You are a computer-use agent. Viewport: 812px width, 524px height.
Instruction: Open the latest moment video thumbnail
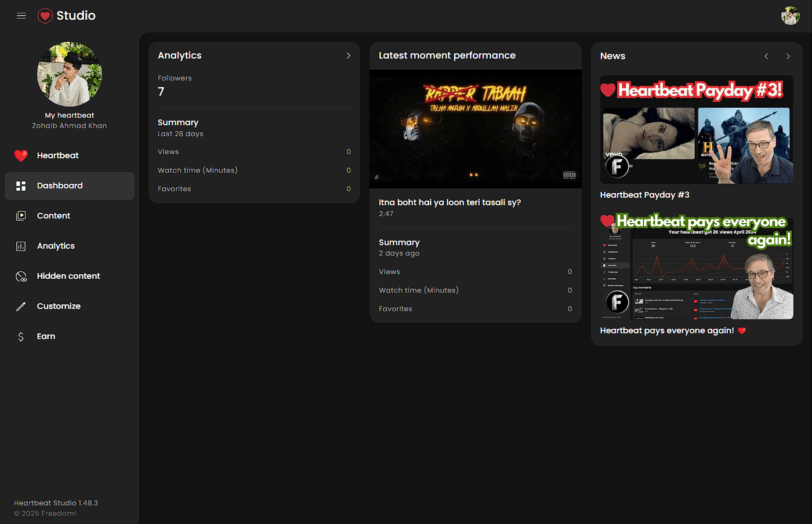pos(475,129)
